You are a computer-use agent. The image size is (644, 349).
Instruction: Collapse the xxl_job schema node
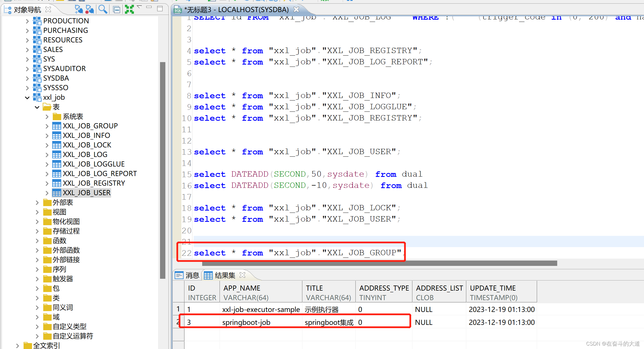(27, 98)
